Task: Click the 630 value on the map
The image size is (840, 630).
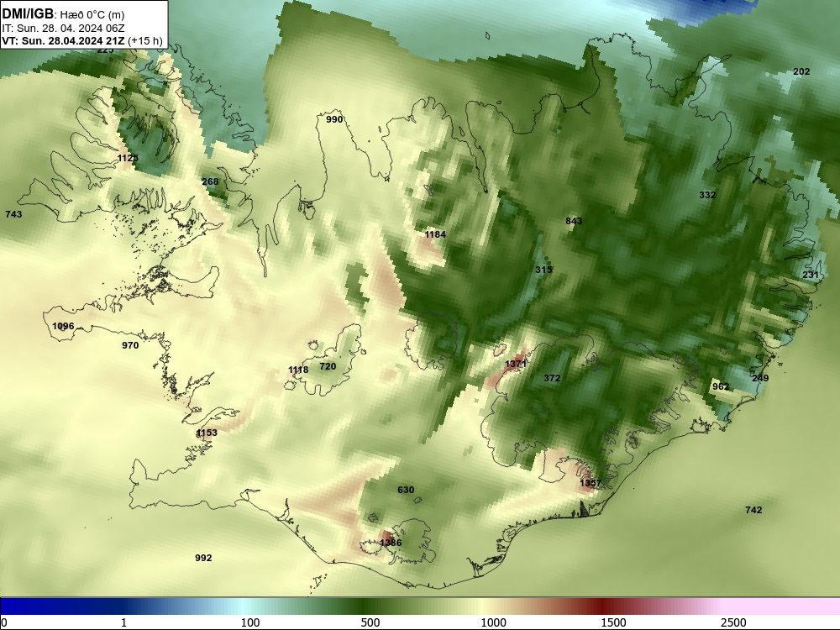Action: (x=406, y=489)
